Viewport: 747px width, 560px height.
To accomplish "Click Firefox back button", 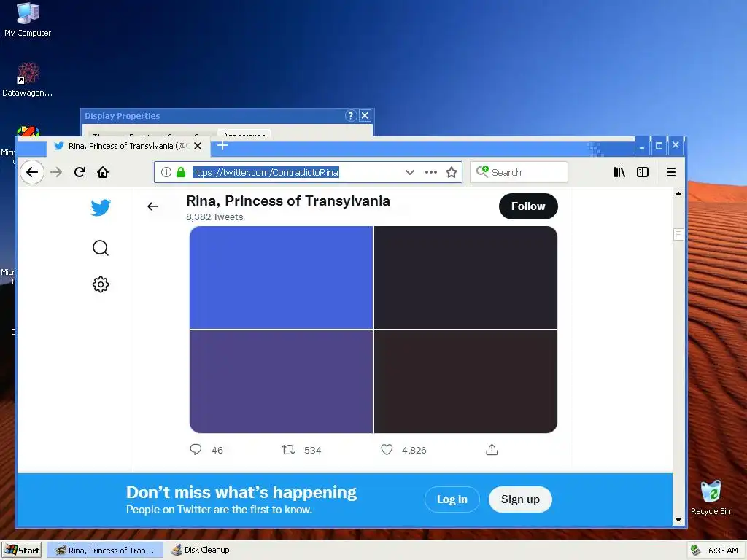I will [x=32, y=172].
